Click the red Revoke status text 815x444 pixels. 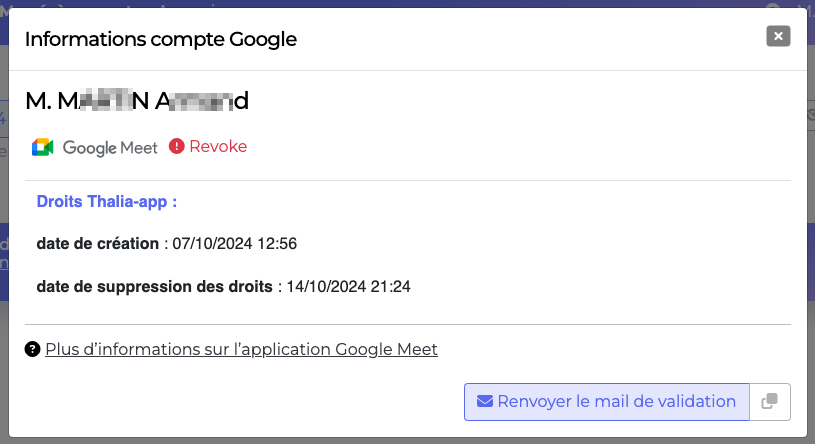pos(218,146)
